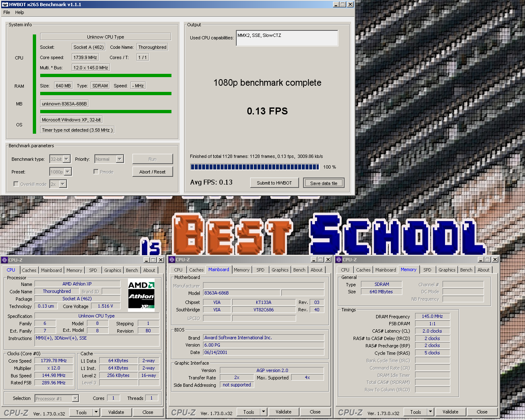This screenshot has width=525, height=420.
Task: Open SPD tab in first CPU-Z window
Action: click(x=93, y=270)
